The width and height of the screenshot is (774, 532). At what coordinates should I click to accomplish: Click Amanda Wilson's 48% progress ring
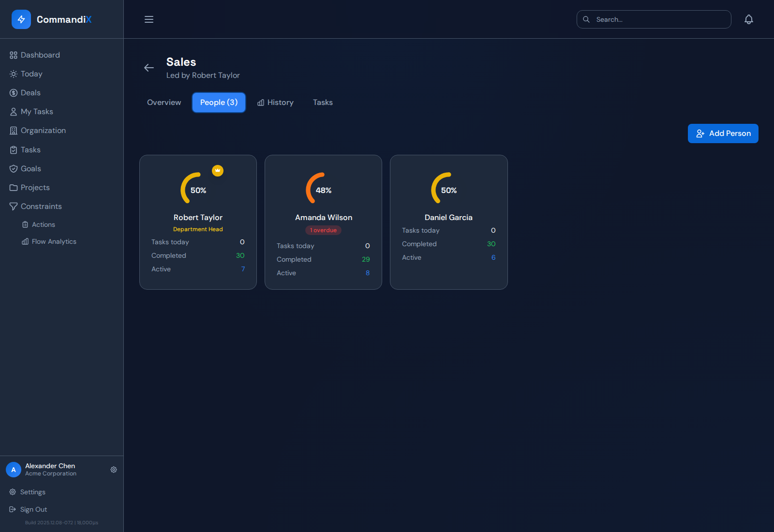pyautogui.click(x=323, y=190)
